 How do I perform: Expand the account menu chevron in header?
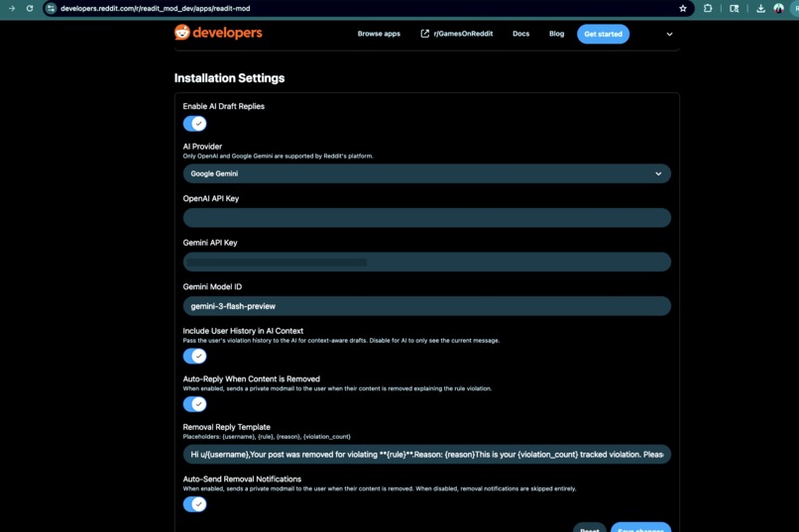click(669, 34)
